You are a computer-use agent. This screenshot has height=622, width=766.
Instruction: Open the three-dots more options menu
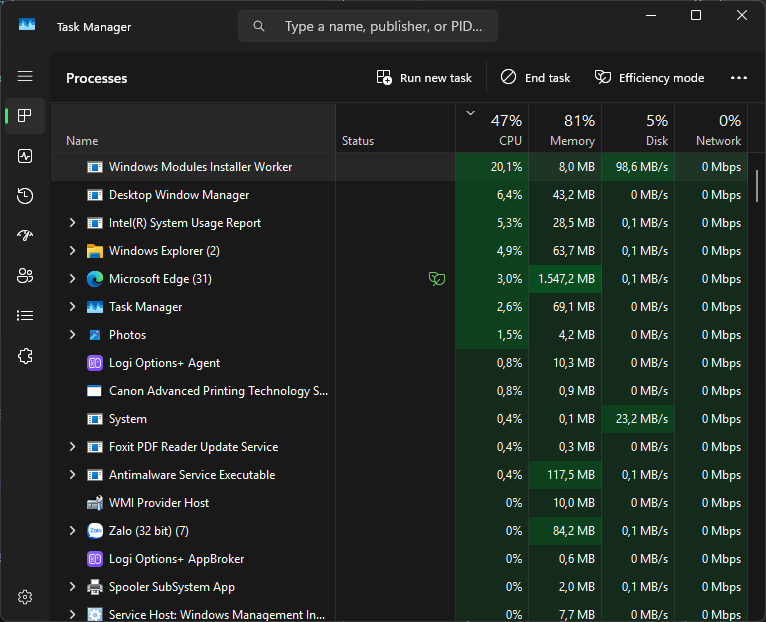[739, 78]
